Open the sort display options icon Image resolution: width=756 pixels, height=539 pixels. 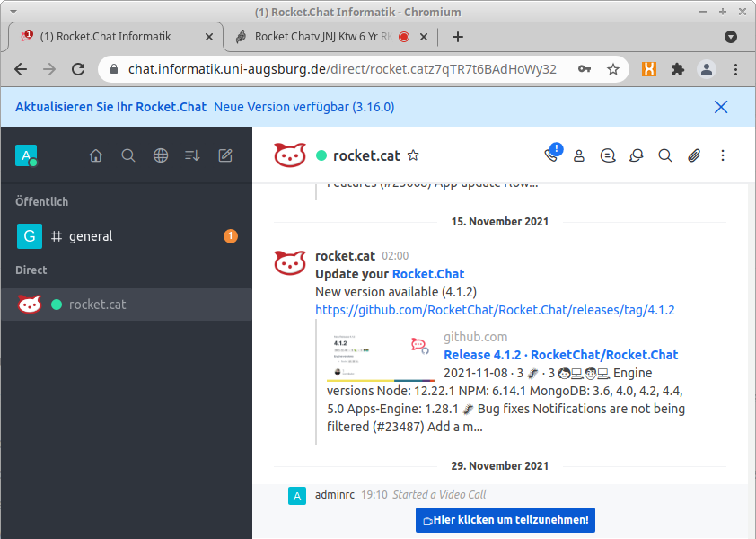tap(192, 155)
